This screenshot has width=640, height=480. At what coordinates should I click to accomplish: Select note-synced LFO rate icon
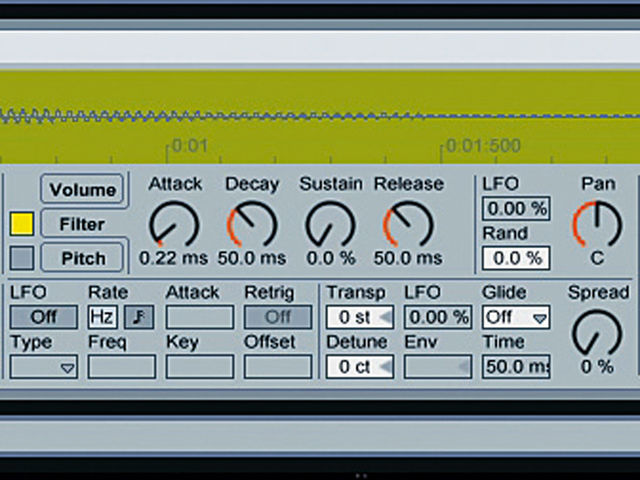(139, 317)
